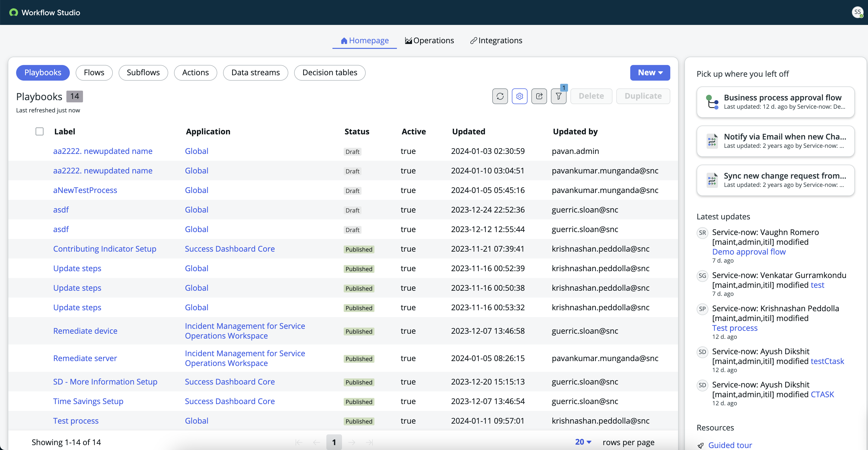Change rows per page via the 20 chevron
Viewport: 868px width, 450px height.
589,442
